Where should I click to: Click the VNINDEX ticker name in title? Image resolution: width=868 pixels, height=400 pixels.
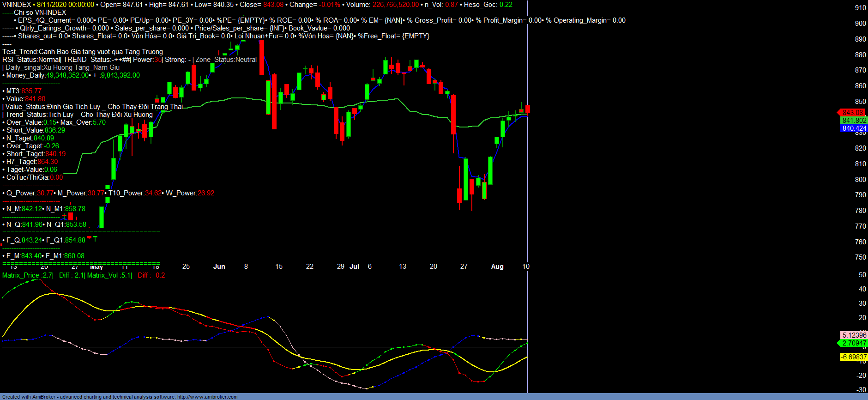pyautogui.click(x=17, y=5)
